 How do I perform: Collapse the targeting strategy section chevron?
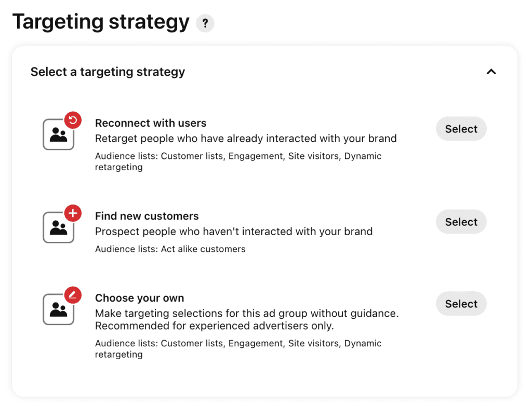pos(491,72)
